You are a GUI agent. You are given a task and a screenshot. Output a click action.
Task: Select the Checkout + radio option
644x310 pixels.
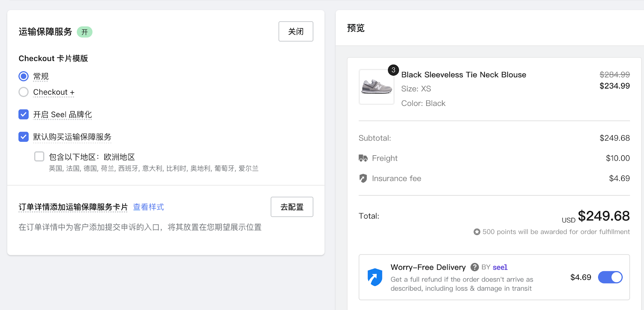click(x=24, y=92)
